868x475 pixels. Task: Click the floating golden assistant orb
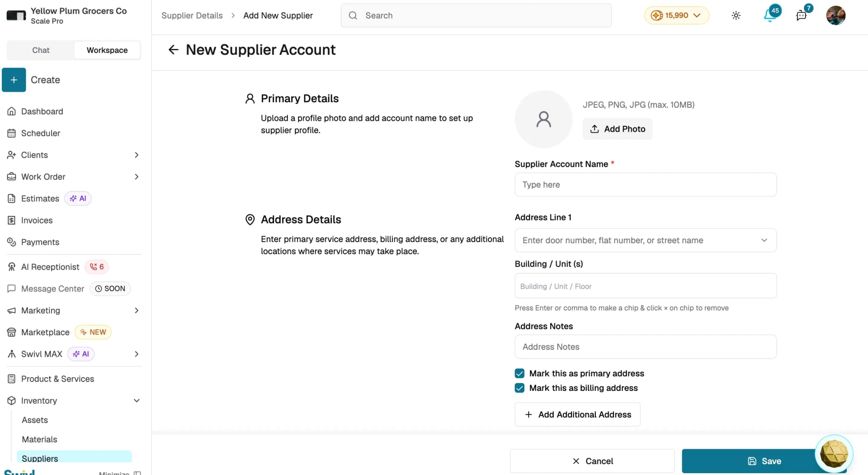[834, 453]
